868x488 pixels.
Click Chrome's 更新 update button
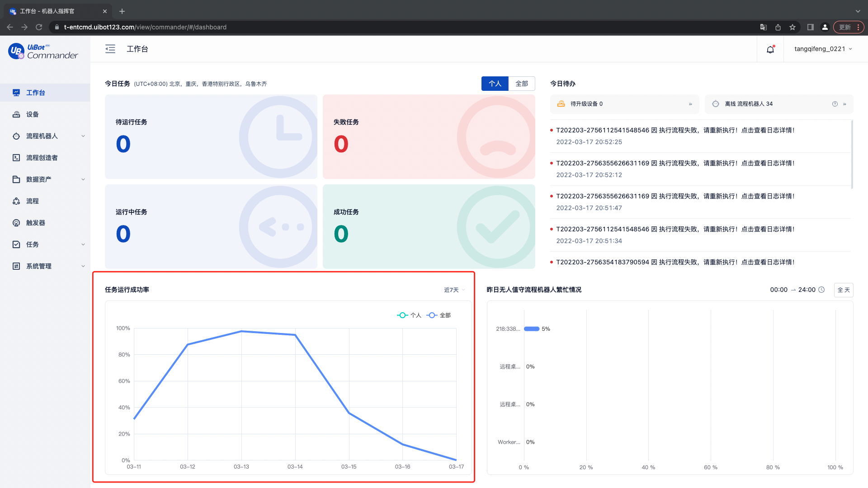tap(849, 27)
